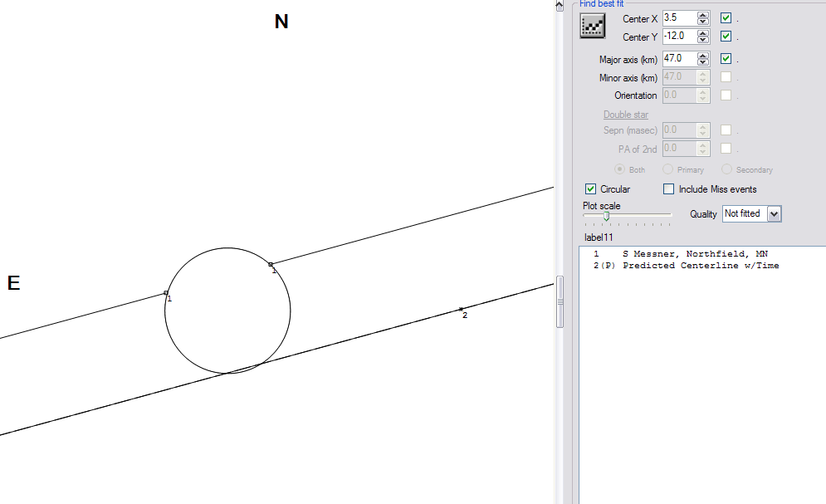
Task: Click the Find best fit graph icon
Action: [592, 26]
